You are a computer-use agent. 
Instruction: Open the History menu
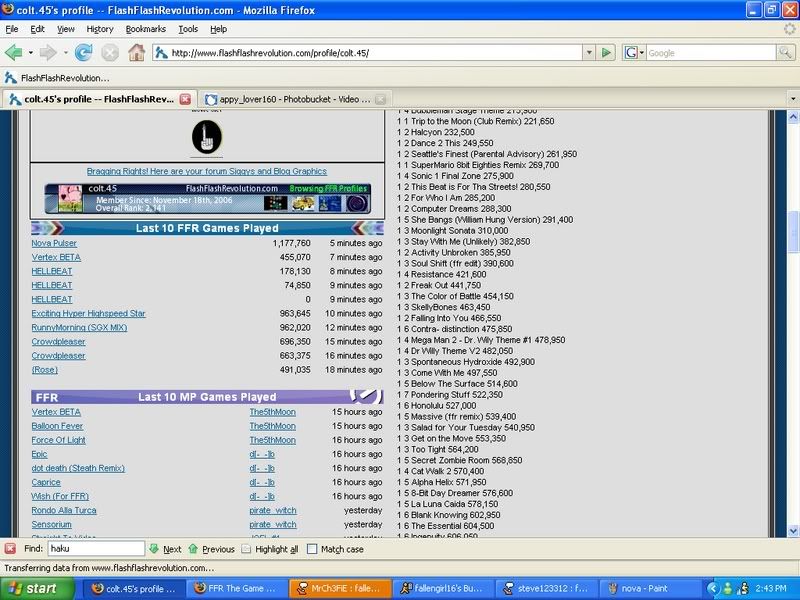(x=100, y=29)
